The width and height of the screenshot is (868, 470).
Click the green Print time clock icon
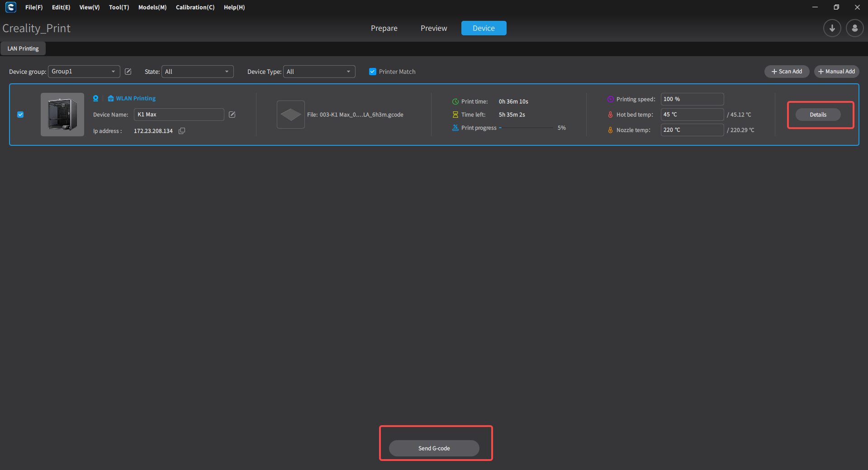(455, 101)
